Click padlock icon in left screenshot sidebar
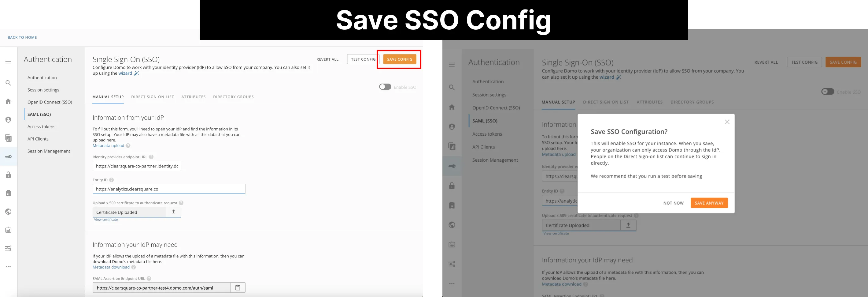The height and width of the screenshot is (297, 868). pyautogui.click(x=8, y=175)
